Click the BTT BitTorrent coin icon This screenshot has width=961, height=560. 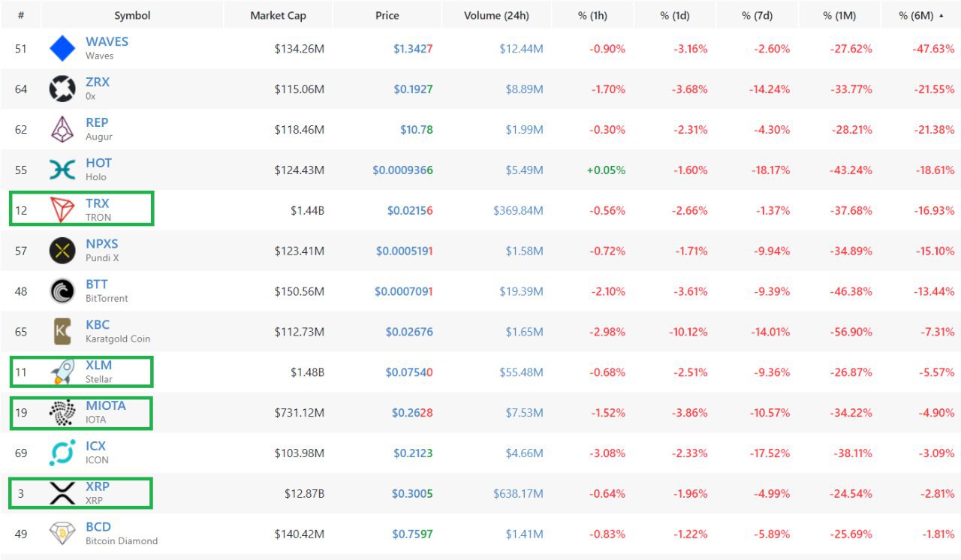click(62, 291)
